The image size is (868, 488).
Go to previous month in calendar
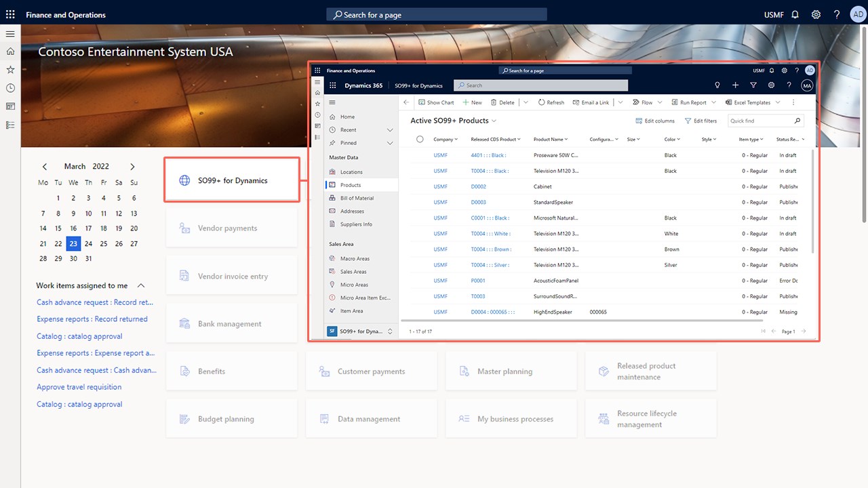[45, 167]
